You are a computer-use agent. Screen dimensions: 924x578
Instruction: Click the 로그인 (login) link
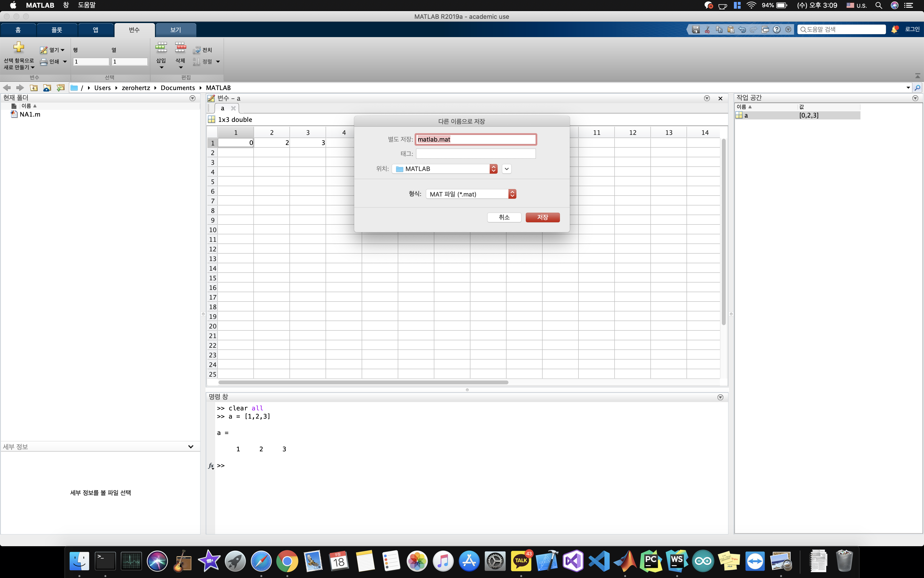tap(912, 29)
